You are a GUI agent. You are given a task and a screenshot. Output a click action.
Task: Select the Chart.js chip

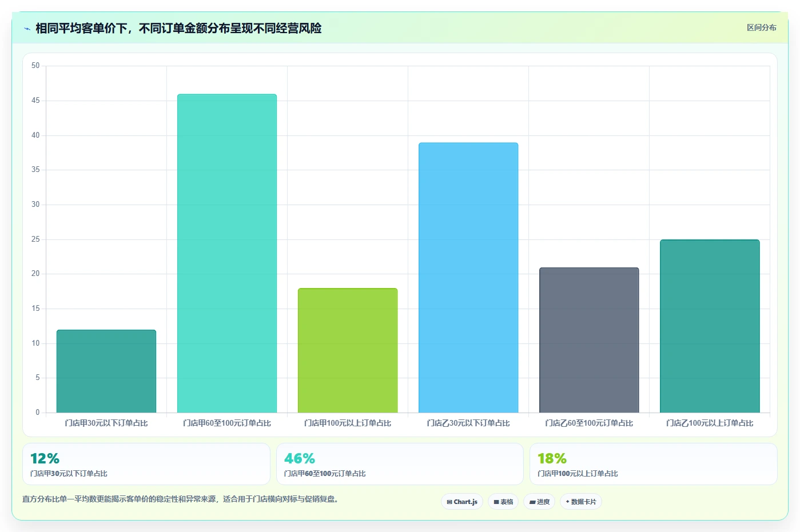click(462, 502)
